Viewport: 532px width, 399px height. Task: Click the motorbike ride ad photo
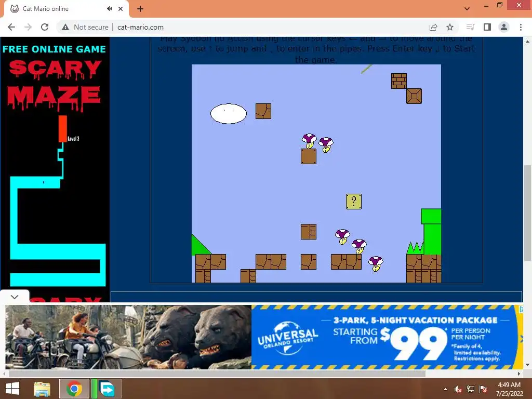tap(128, 337)
